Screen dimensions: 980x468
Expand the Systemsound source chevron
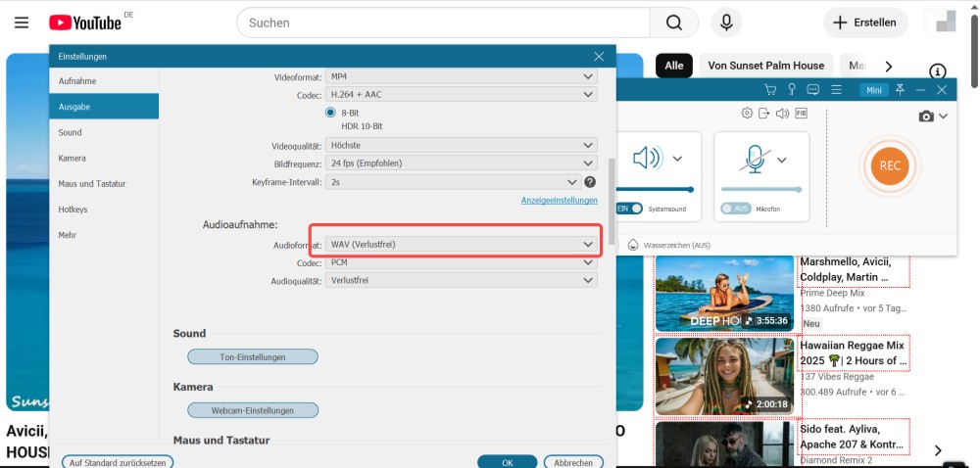(677, 160)
